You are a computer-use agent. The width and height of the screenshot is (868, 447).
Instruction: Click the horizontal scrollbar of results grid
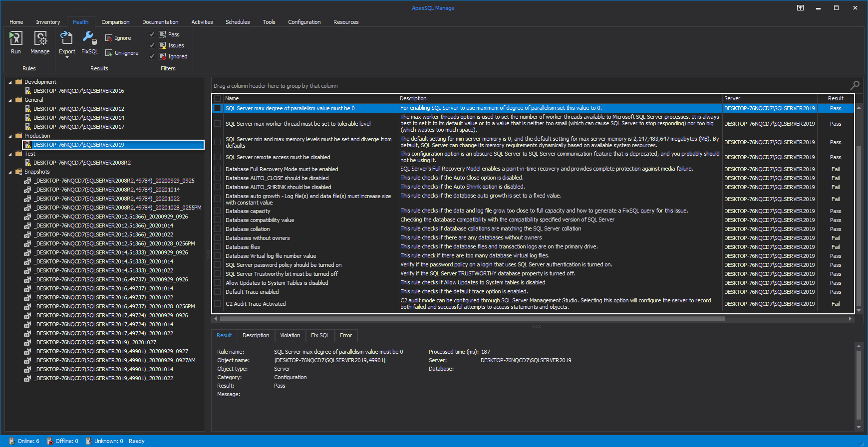click(x=472, y=318)
